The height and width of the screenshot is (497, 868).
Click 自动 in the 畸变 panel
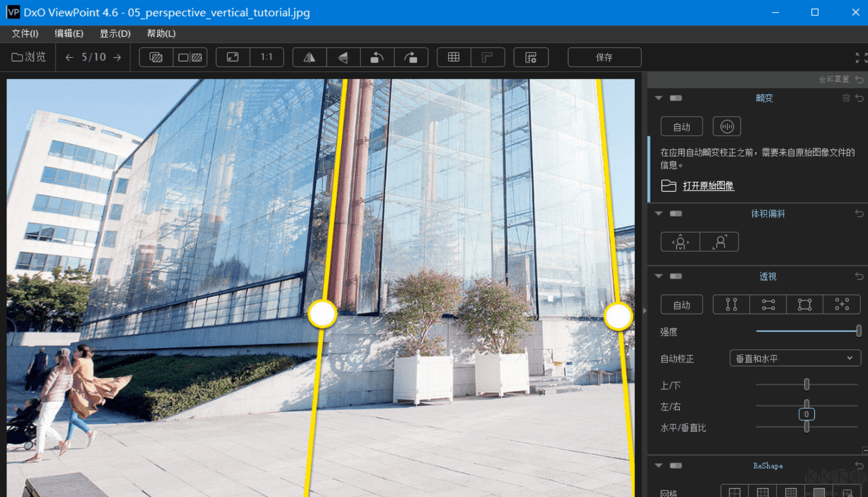(x=682, y=126)
